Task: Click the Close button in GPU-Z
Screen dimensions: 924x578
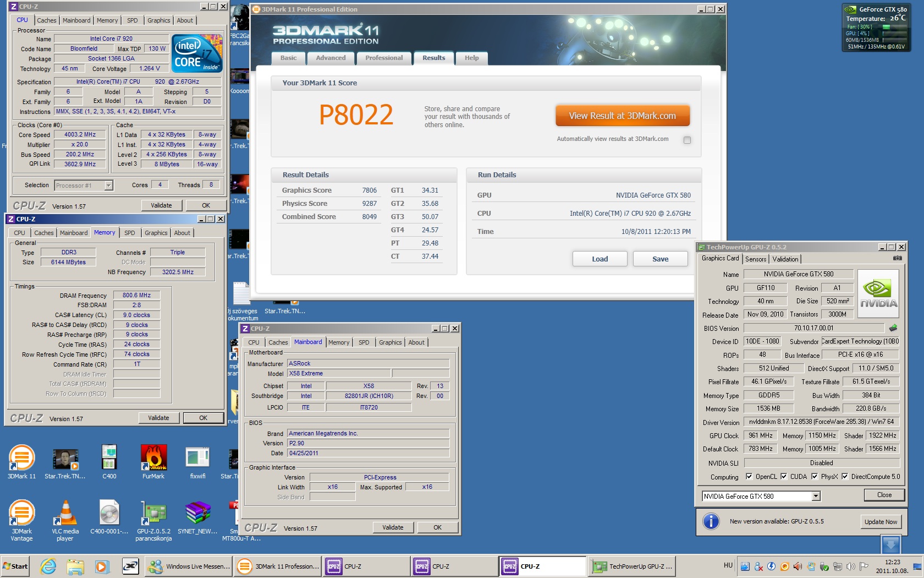Action: pyautogui.click(x=884, y=495)
